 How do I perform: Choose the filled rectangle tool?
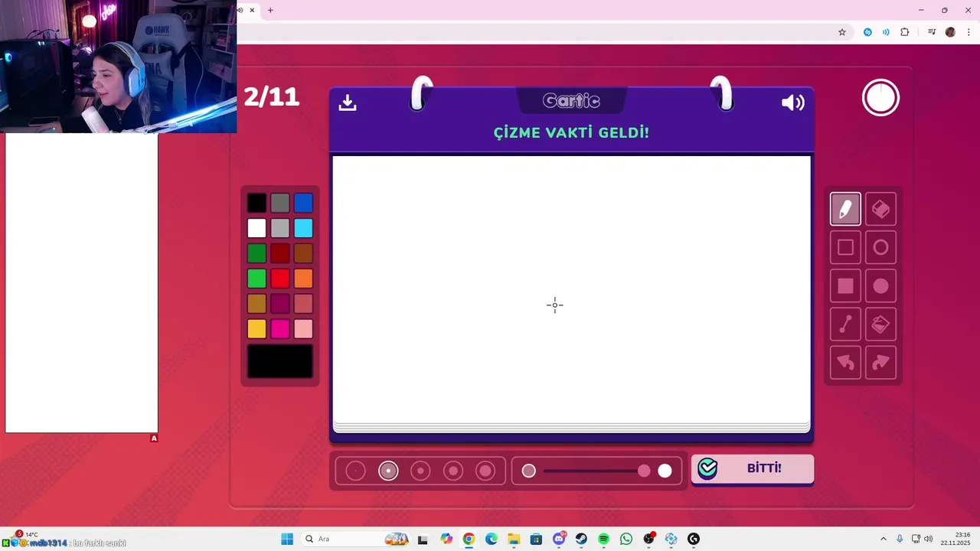point(845,286)
